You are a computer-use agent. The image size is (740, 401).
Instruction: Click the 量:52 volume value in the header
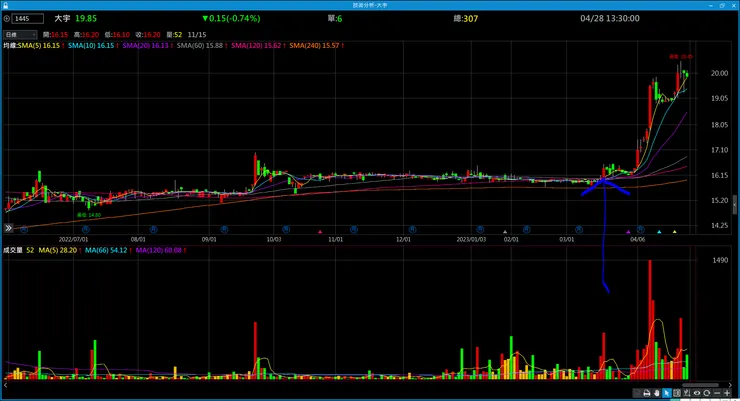(174, 35)
